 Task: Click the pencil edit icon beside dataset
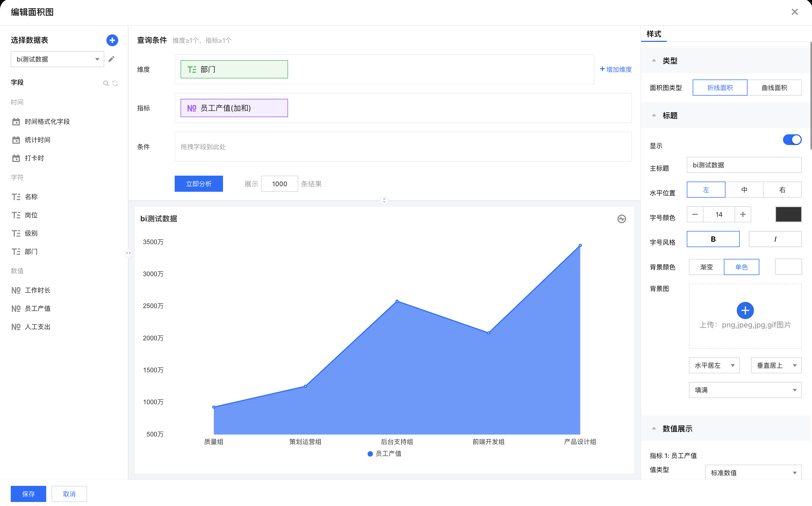coord(112,59)
